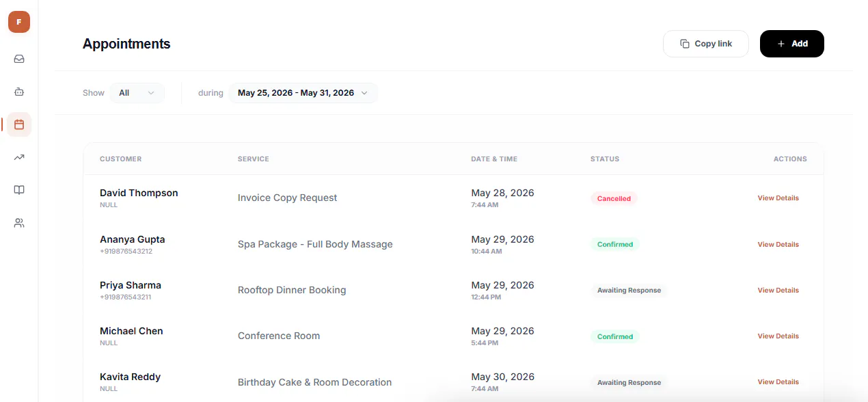The width and height of the screenshot is (868, 402).
Task: Click Michael Chen's Confirmed status badge
Action: [615, 337]
